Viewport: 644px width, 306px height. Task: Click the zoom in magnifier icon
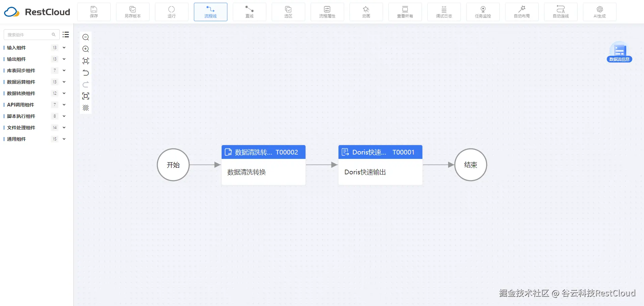(86, 49)
